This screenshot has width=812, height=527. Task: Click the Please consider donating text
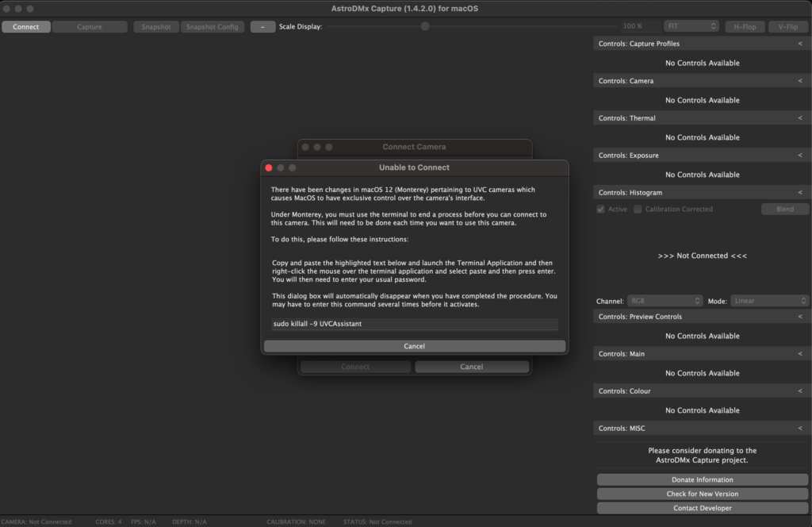point(703,456)
